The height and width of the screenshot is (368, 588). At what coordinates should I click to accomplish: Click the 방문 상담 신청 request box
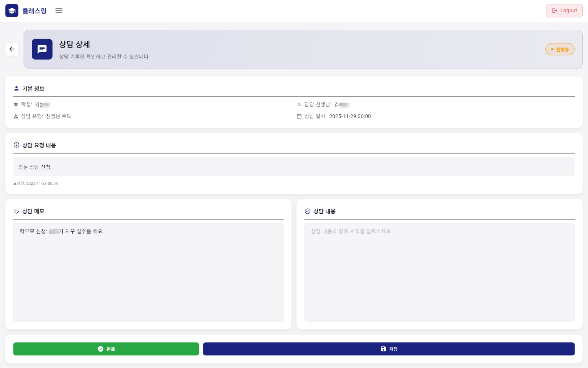tap(294, 167)
